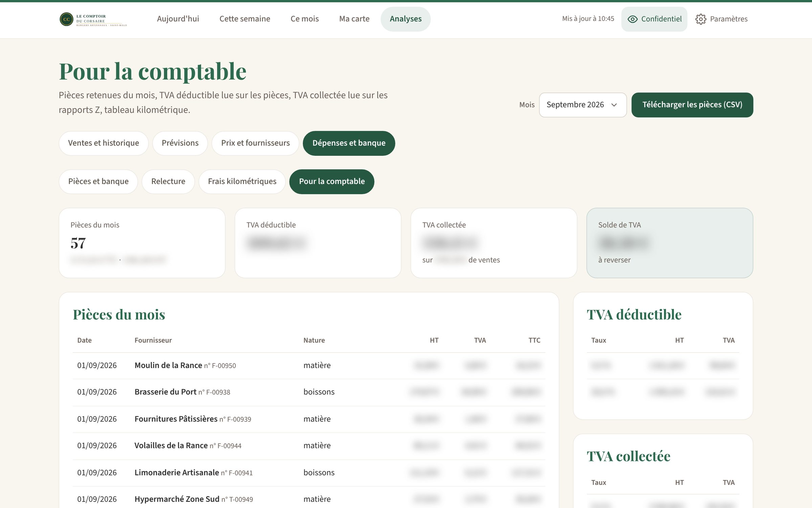Click the TVA collectée summary card
Image resolution: width=812 pixels, height=508 pixels.
[494, 243]
